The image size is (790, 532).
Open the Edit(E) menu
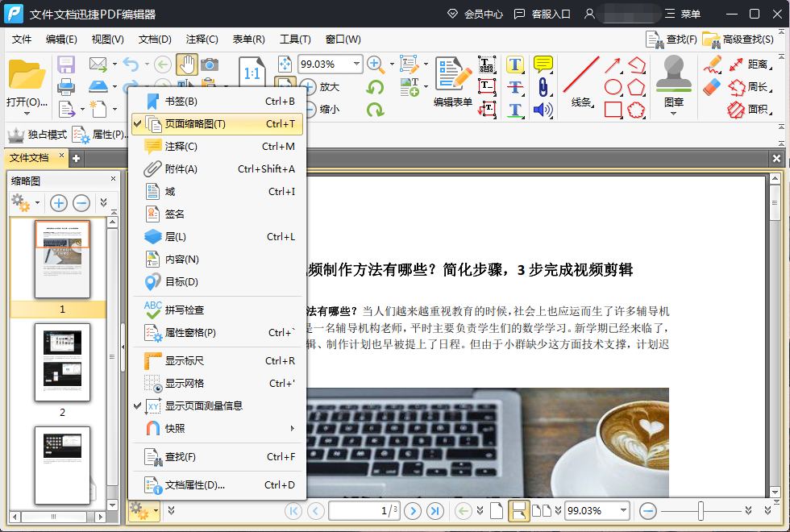point(61,39)
